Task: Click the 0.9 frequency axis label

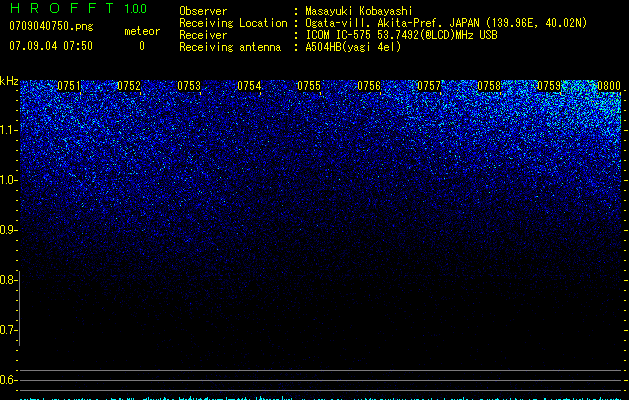Action: click(x=9, y=230)
